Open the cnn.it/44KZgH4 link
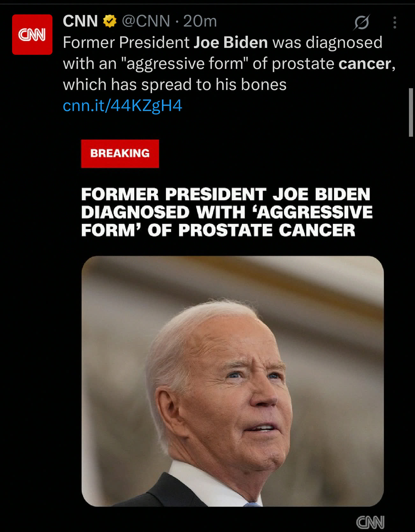 [x=122, y=105]
